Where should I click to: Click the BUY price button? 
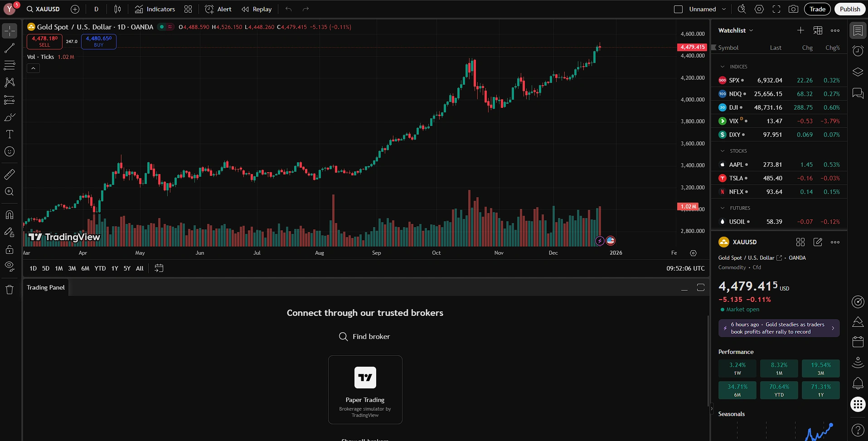coord(99,41)
